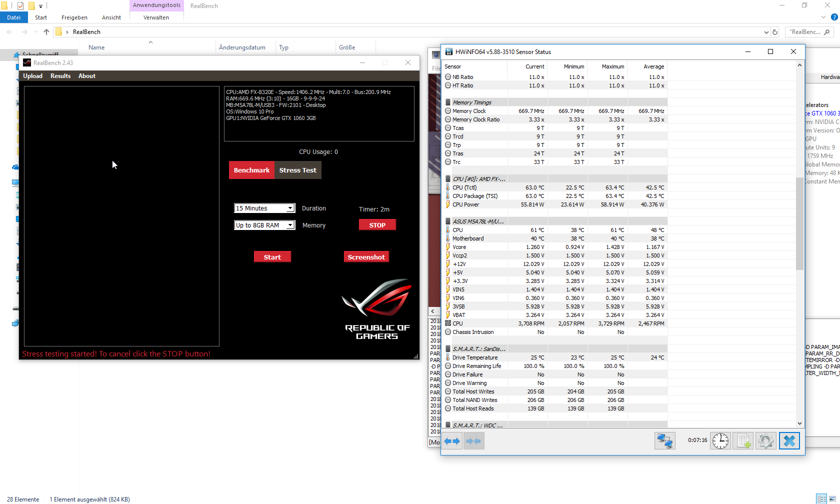
Task: Stop the stress test with STOP
Action: (x=377, y=225)
